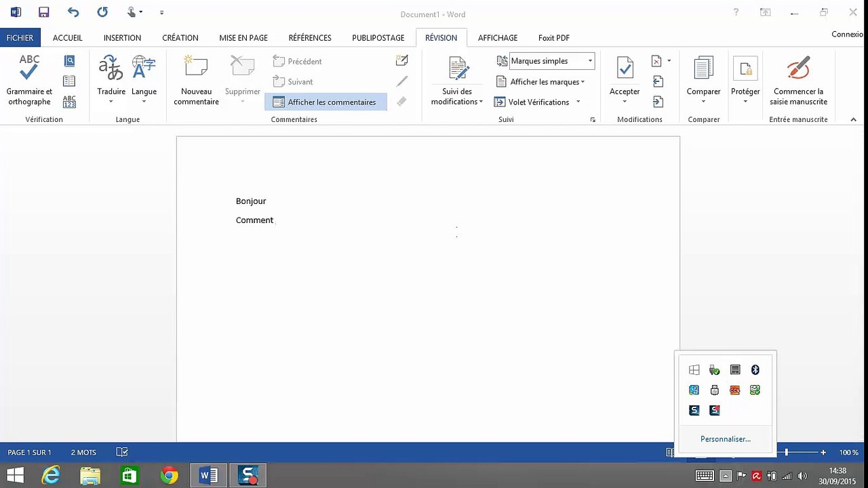
Task: Click the Undo arrow in quick access toolbar
Action: click(x=73, y=12)
